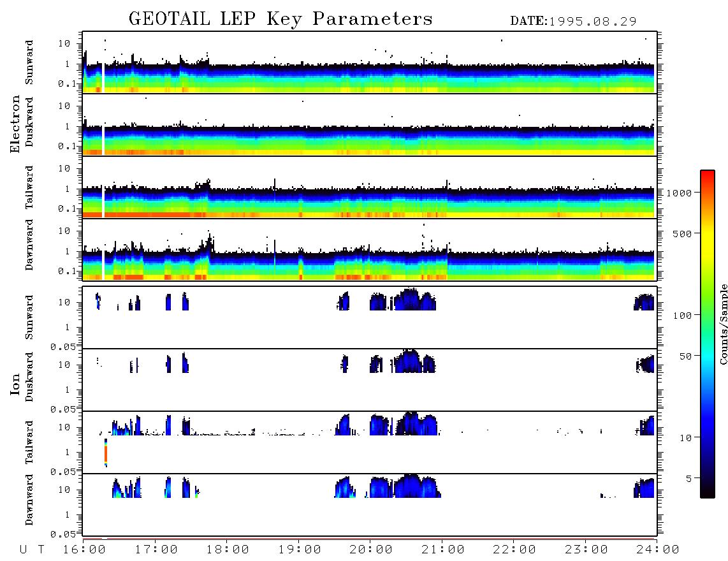Click the 0.1 tick of Electron Dawnward panel
The image size is (728, 561).
click(x=68, y=271)
